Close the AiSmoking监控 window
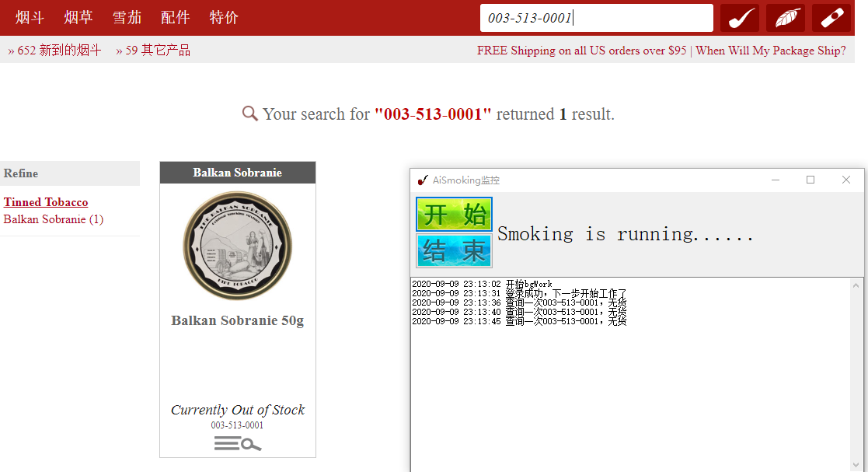The image size is (868, 472). [846, 180]
